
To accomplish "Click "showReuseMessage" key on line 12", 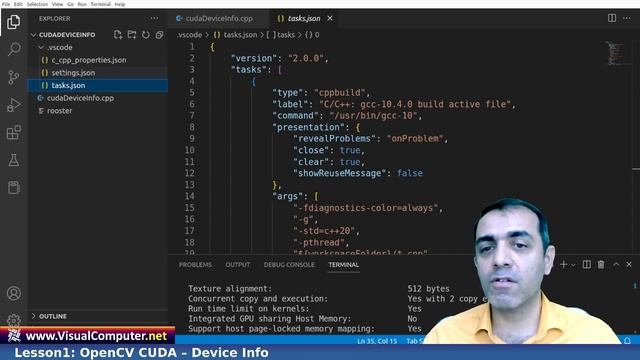I will [x=339, y=173].
